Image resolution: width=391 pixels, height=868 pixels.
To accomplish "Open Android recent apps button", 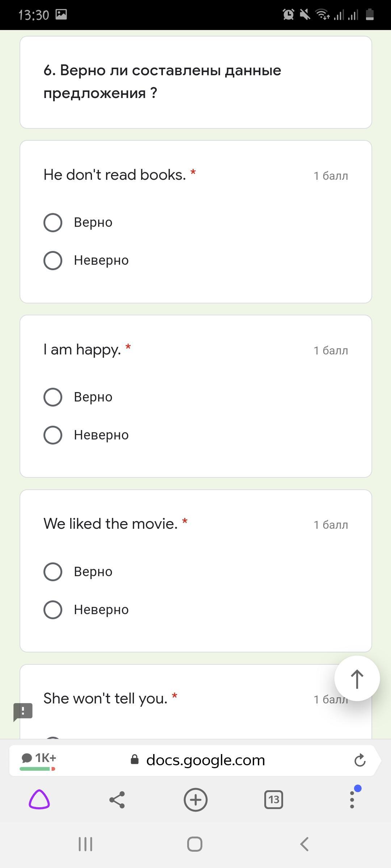I will click(85, 844).
